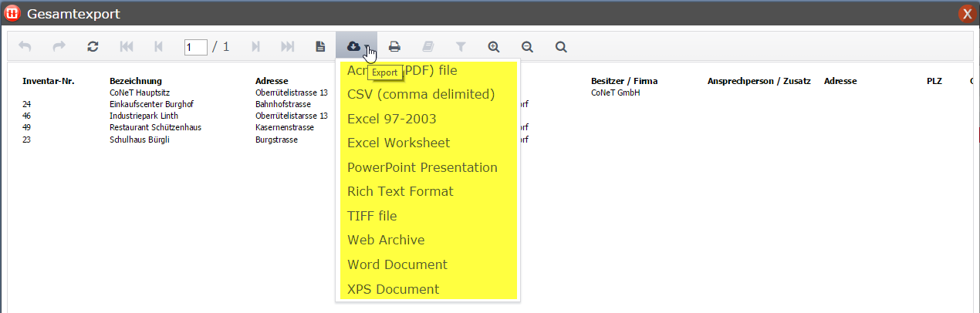
Task: Export as Web Archive
Action: pyautogui.click(x=429, y=241)
